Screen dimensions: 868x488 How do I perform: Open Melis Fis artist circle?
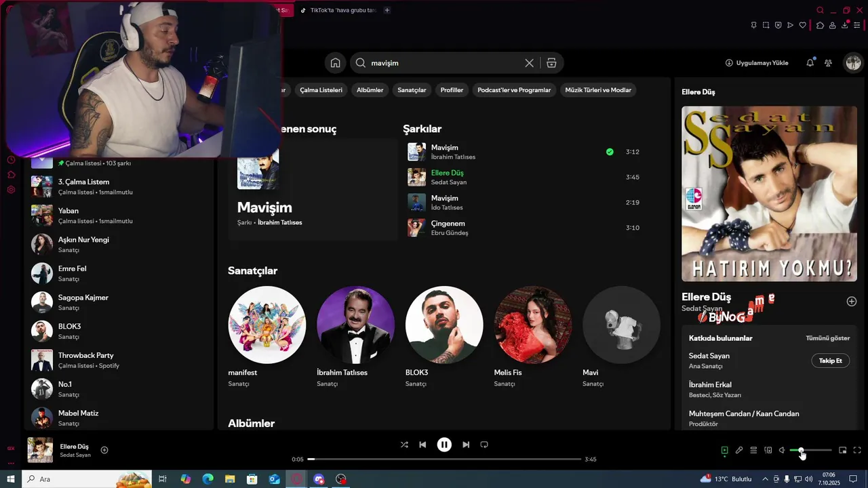(x=533, y=325)
